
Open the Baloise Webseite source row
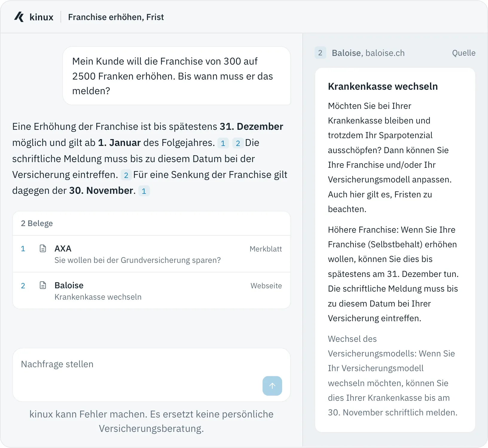pyautogui.click(x=152, y=291)
